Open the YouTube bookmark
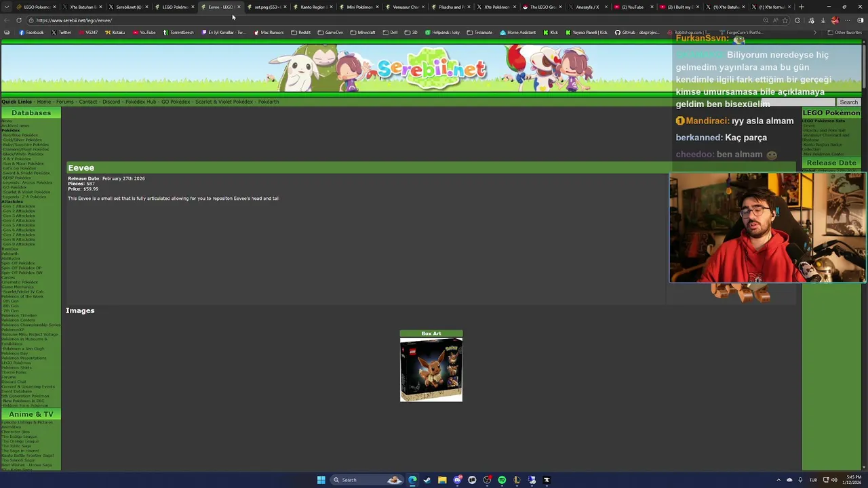The width and height of the screenshot is (868, 488). tap(144, 33)
